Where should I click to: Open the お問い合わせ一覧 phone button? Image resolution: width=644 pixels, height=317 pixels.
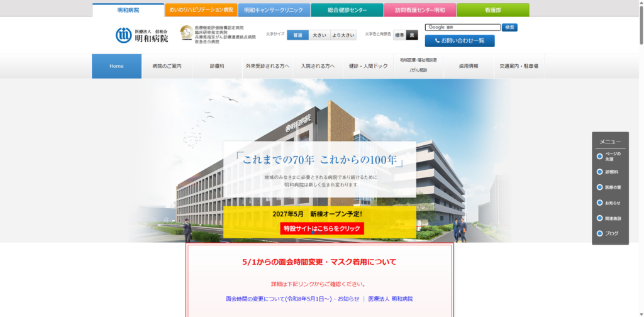(x=460, y=41)
